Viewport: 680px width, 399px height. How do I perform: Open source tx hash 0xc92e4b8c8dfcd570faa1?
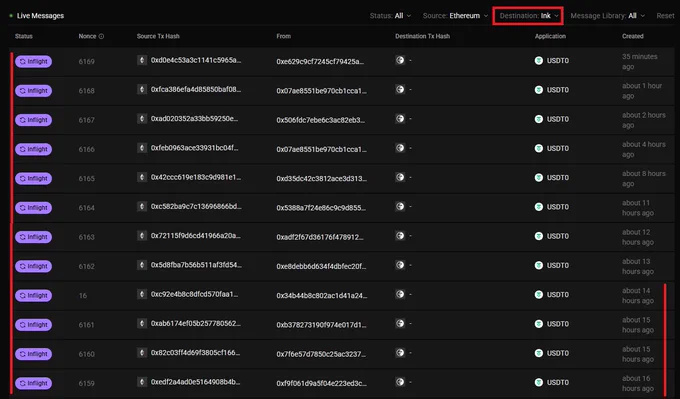pyautogui.click(x=194, y=294)
